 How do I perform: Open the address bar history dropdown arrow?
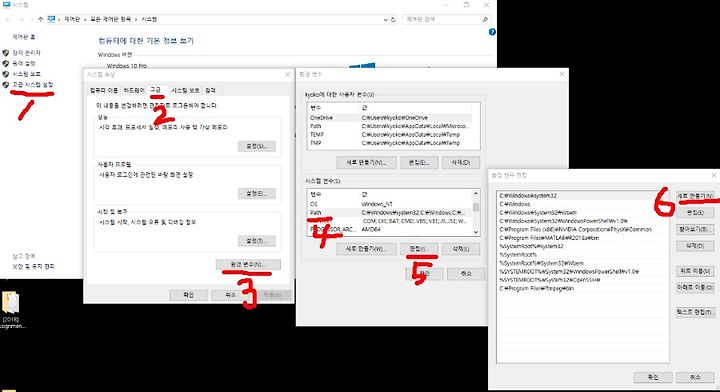click(x=385, y=19)
